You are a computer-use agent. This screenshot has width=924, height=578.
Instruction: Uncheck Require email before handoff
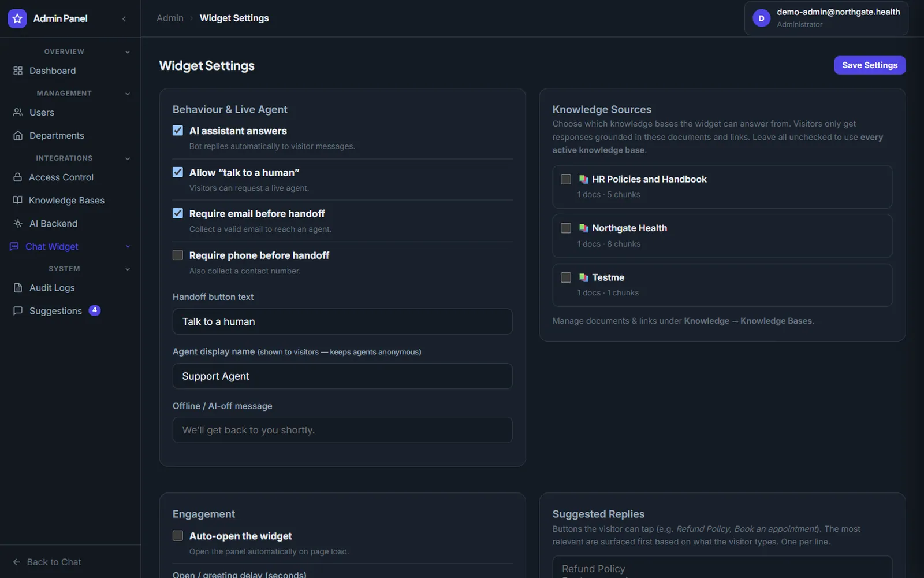click(178, 213)
